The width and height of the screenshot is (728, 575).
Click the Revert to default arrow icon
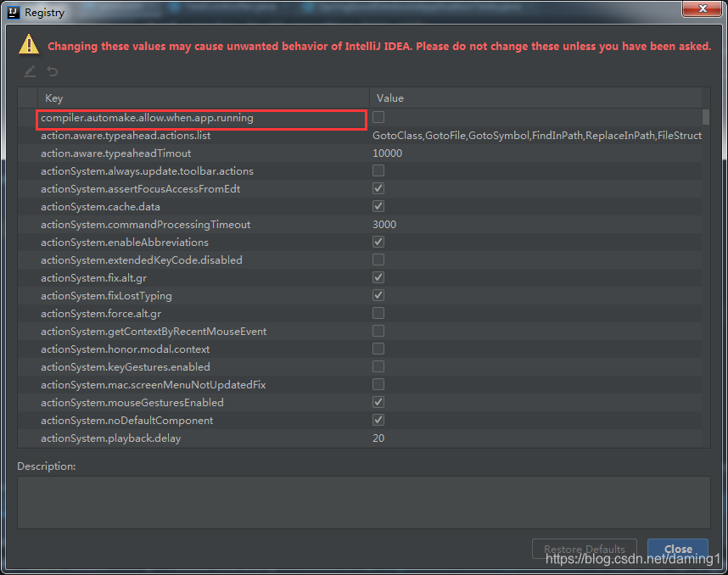pyautogui.click(x=53, y=71)
